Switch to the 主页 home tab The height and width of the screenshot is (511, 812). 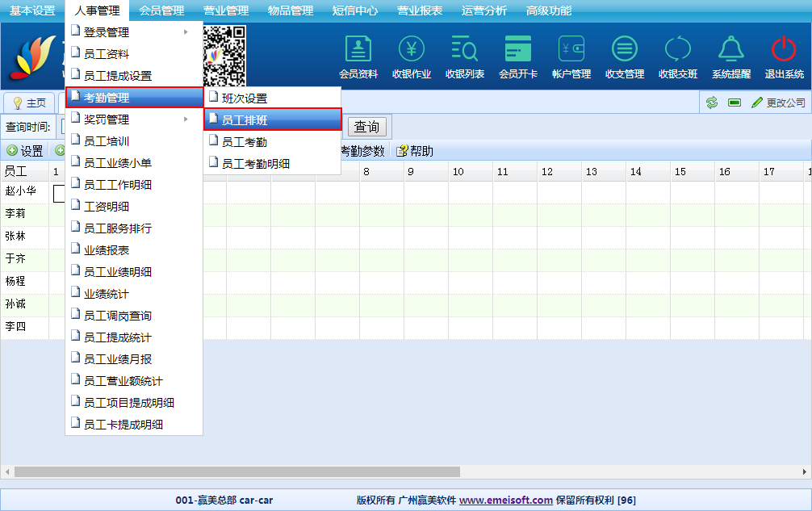(x=30, y=103)
